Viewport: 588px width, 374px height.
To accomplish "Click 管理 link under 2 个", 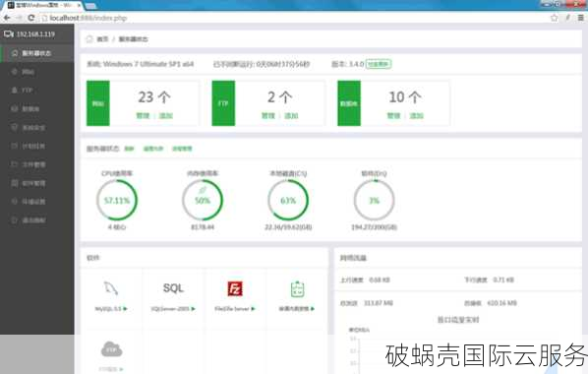I will point(268,116).
